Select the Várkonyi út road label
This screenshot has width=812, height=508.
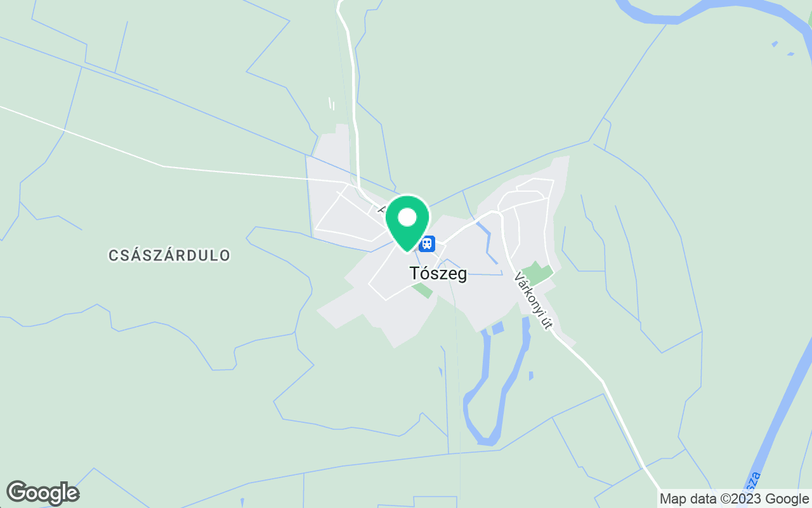coord(534,300)
